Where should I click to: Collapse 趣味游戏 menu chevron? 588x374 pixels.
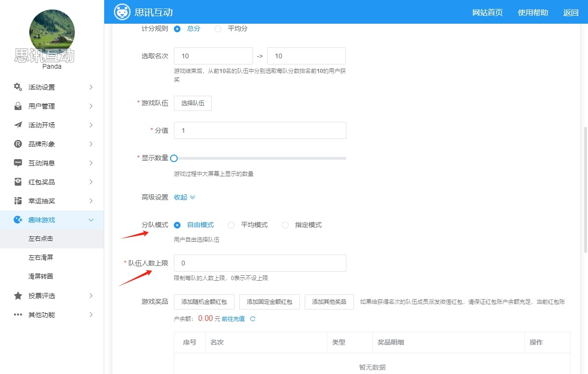[91, 219]
